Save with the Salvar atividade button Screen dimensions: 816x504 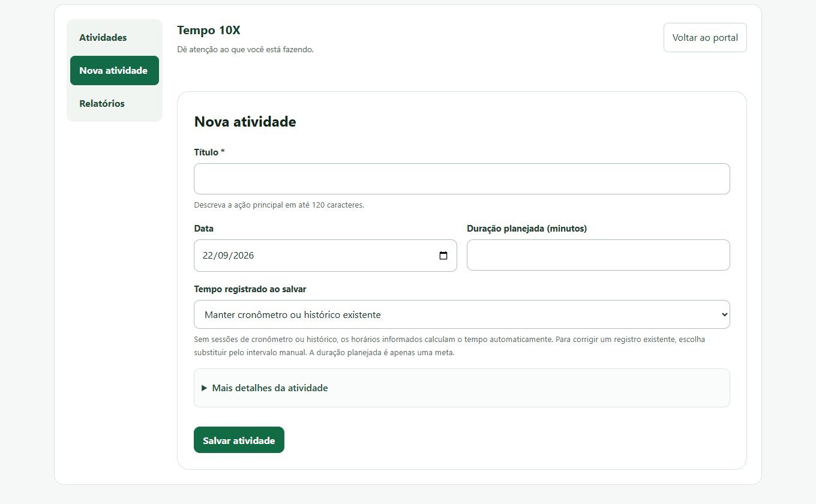point(239,440)
